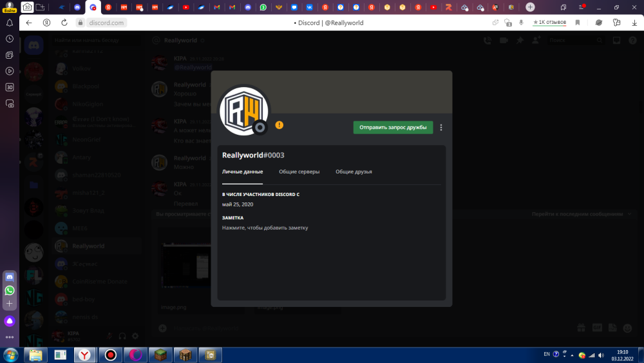
Task: Open Yandex Browser main menu
Action: pyautogui.click(x=582, y=7)
